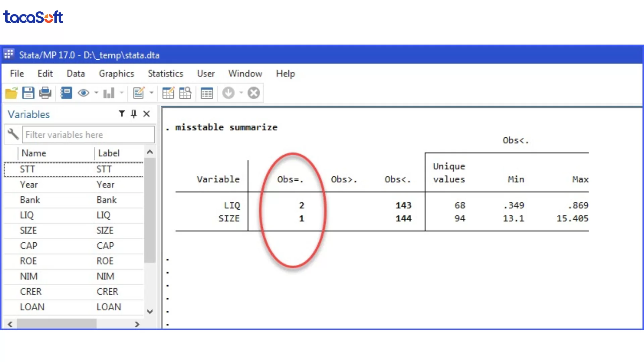The width and height of the screenshot is (644, 362).
Task: Open the Graph bar chart icon
Action: (109, 93)
